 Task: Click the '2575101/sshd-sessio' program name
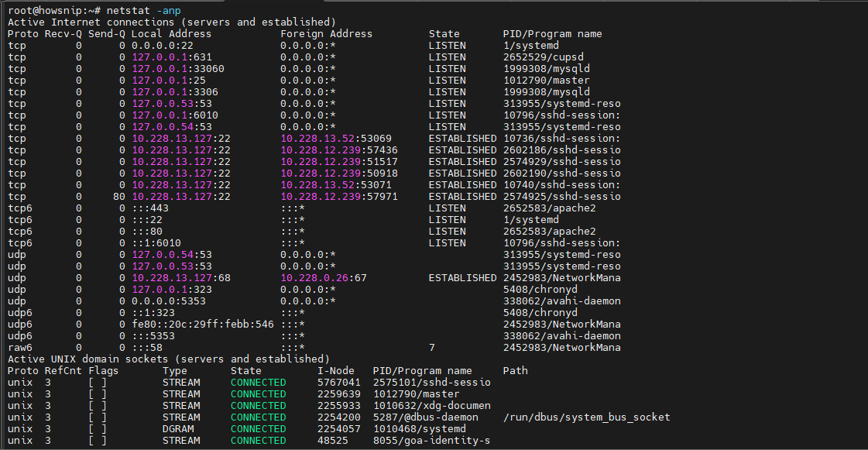click(x=432, y=383)
